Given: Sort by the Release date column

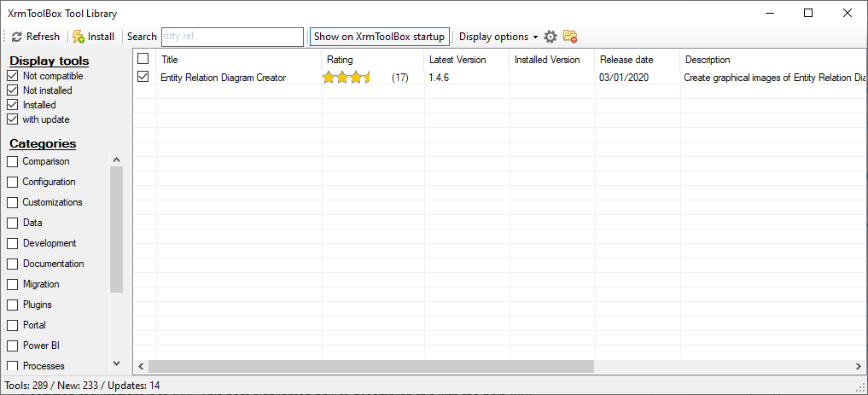Looking at the screenshot, I should (638, 60).
